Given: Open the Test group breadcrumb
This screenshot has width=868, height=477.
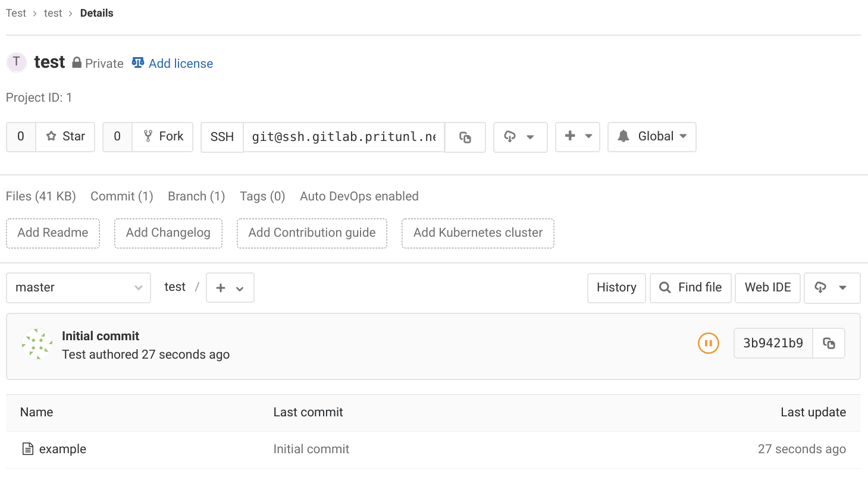Looking at the screenshot, I should point(16,13).
